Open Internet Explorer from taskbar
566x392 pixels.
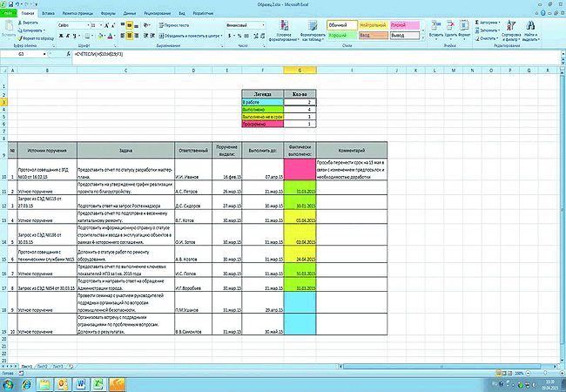tap(27, 384)
